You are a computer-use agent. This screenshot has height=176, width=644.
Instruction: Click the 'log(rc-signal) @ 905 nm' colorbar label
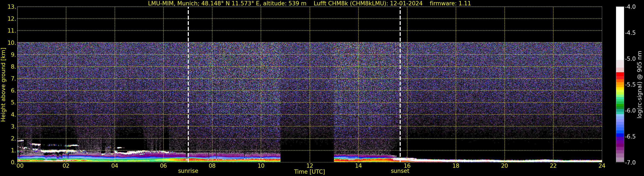[x=640, y=85]
